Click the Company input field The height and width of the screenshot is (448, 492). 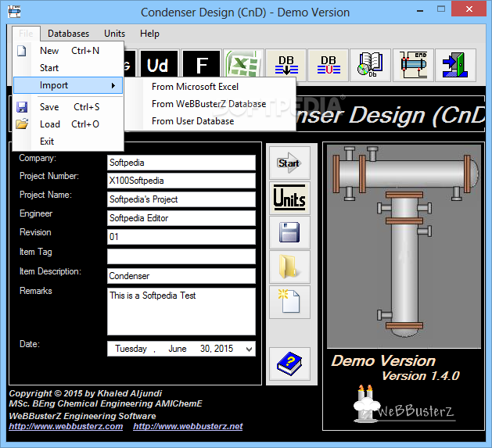coord(181,163)
